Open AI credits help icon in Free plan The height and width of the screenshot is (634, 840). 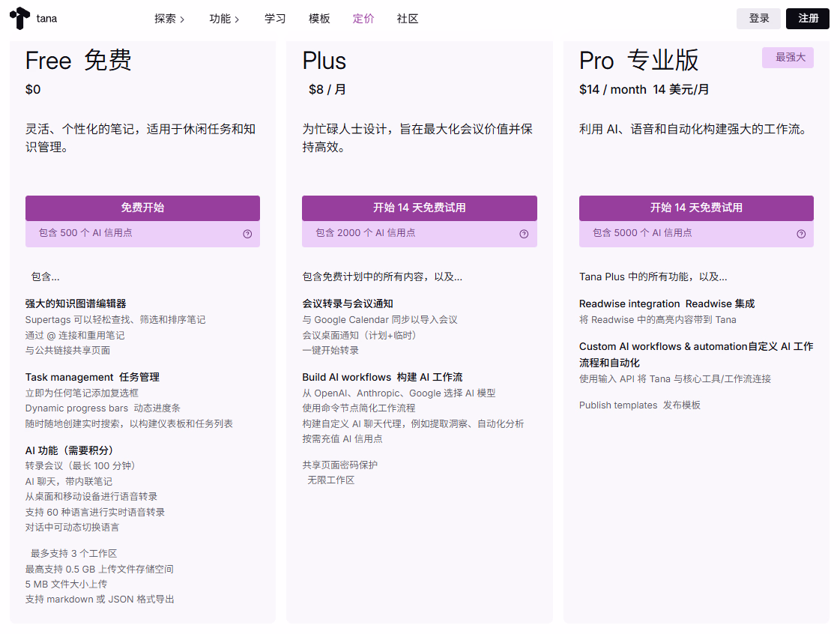coord(247,234)
